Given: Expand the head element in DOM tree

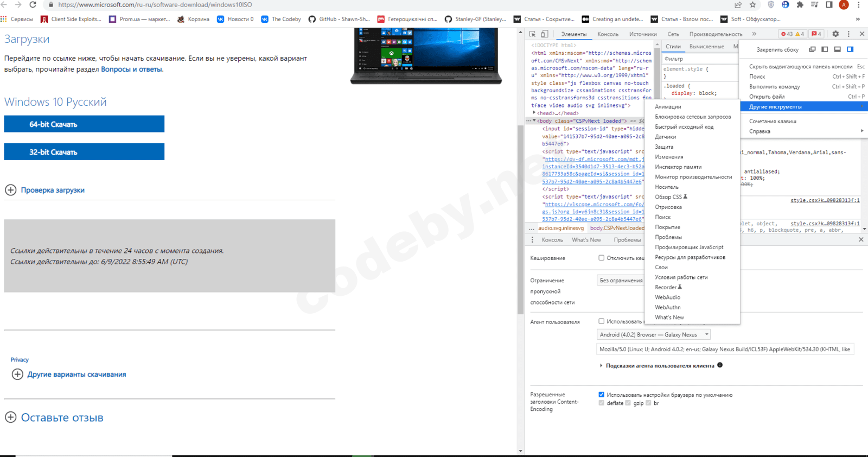Looking at the screenshot, I should pyautogui.click(x=534, y=113).
